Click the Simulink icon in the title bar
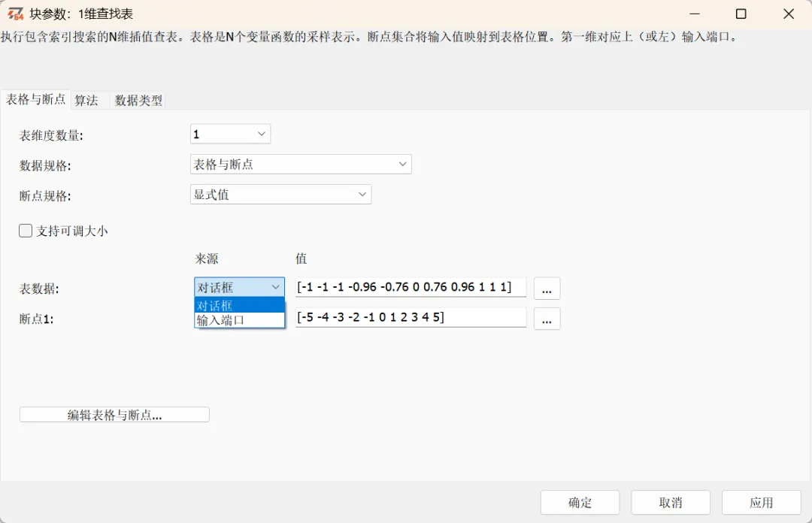 14,13
